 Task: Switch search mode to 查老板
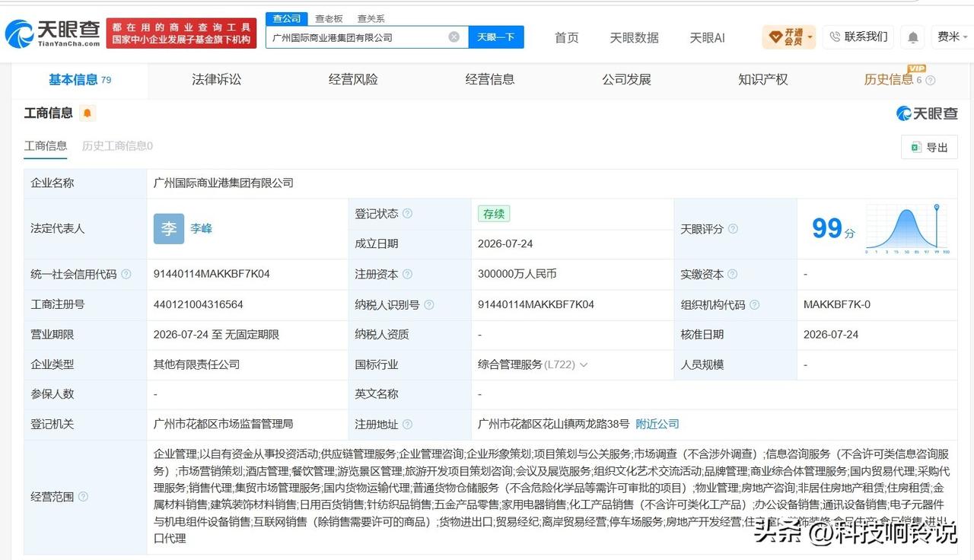click(329, 18)
